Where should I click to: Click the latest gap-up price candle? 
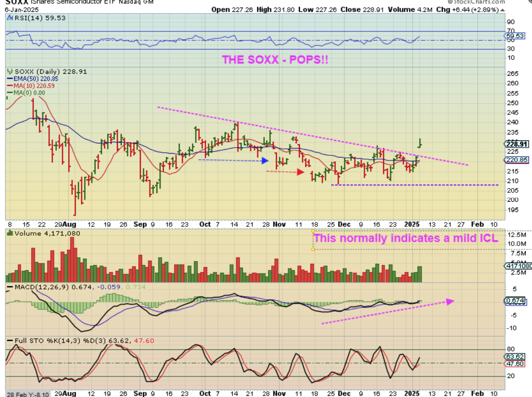pyautogui.click(x=420, y=143)
